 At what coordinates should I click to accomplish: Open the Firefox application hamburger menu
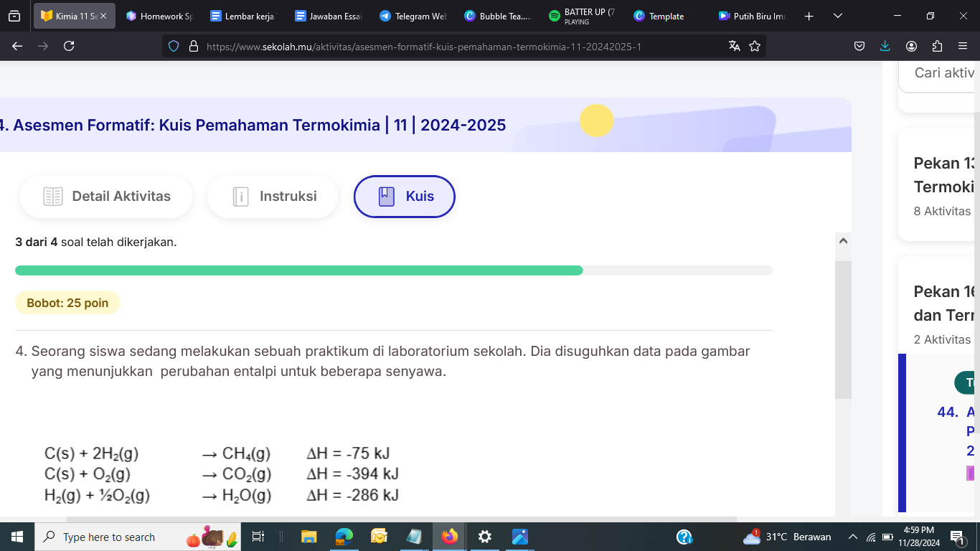tap(963, 46)
